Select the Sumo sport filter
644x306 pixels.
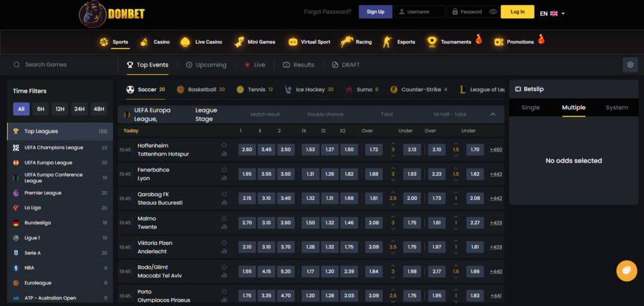[x=362, y=89]
